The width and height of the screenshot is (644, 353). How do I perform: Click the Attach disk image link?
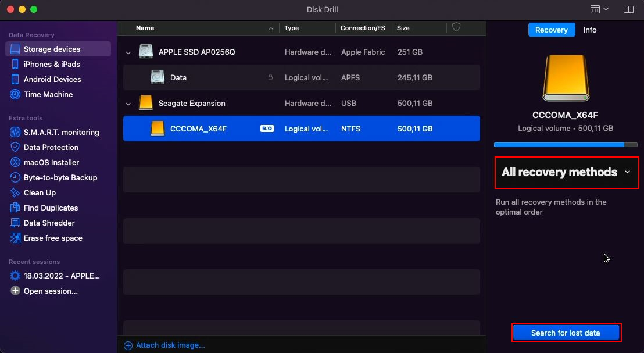tap(170, 345)
